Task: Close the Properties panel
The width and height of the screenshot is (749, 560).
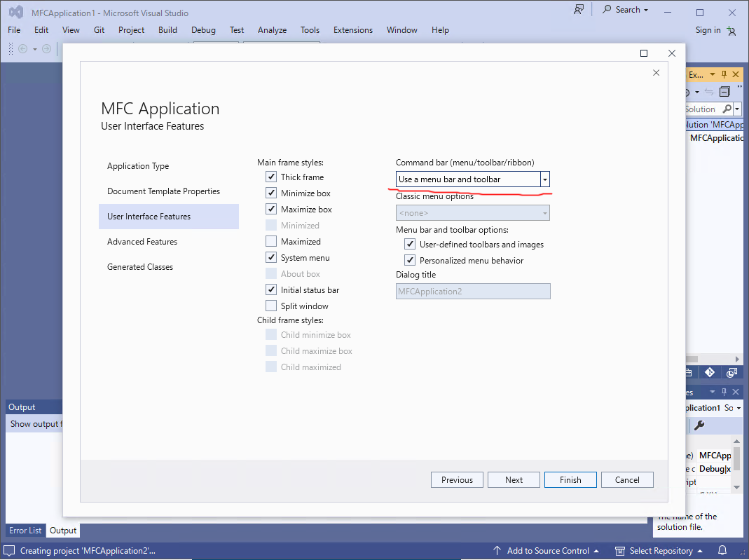Action: coord(736,392)
